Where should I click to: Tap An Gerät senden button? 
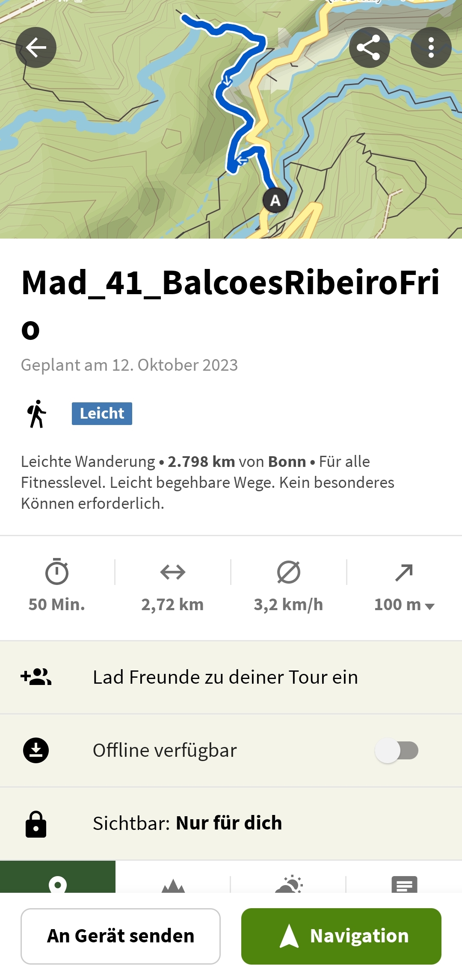[121, 936]
